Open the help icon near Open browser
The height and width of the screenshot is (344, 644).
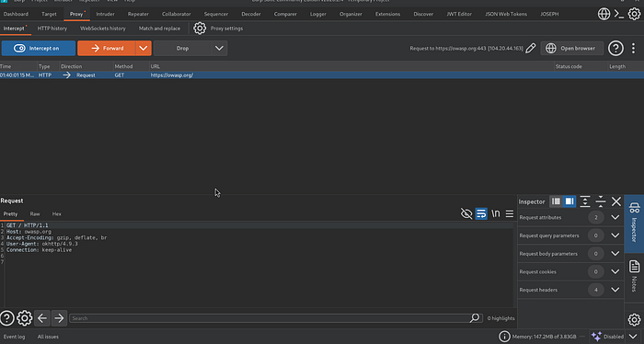pyautogui.click(x=615, y=48)
